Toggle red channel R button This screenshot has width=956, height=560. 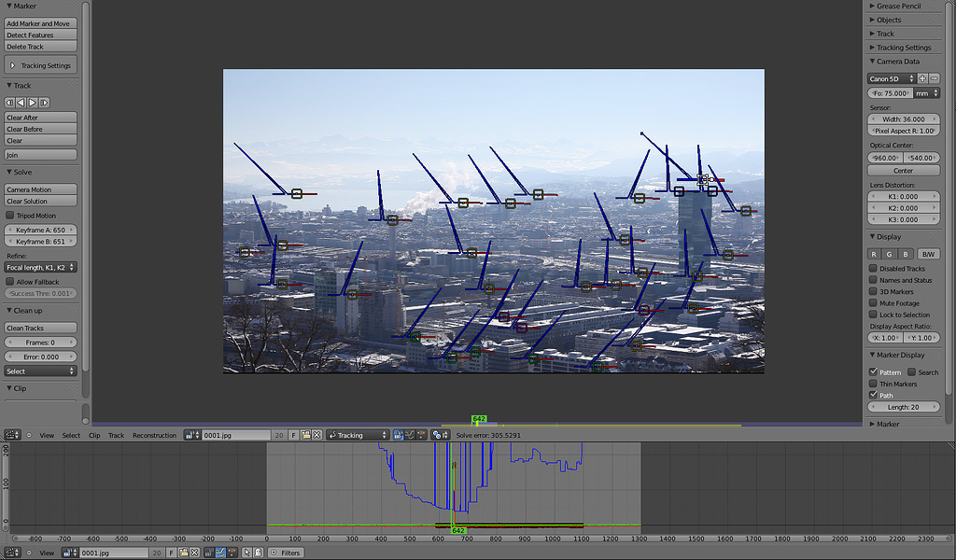pos(874,254)
